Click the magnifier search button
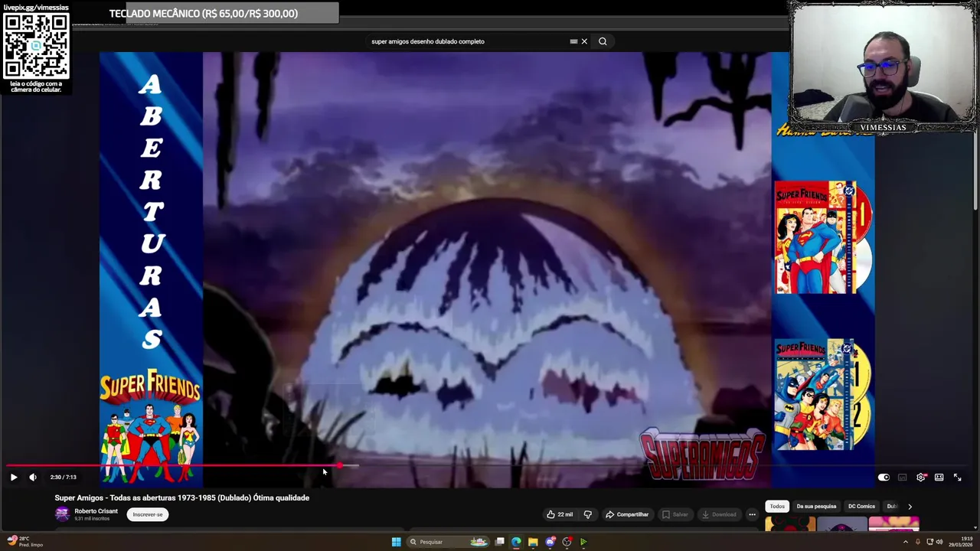The height and width of the screenshot is (551, 980). point(603,41)
